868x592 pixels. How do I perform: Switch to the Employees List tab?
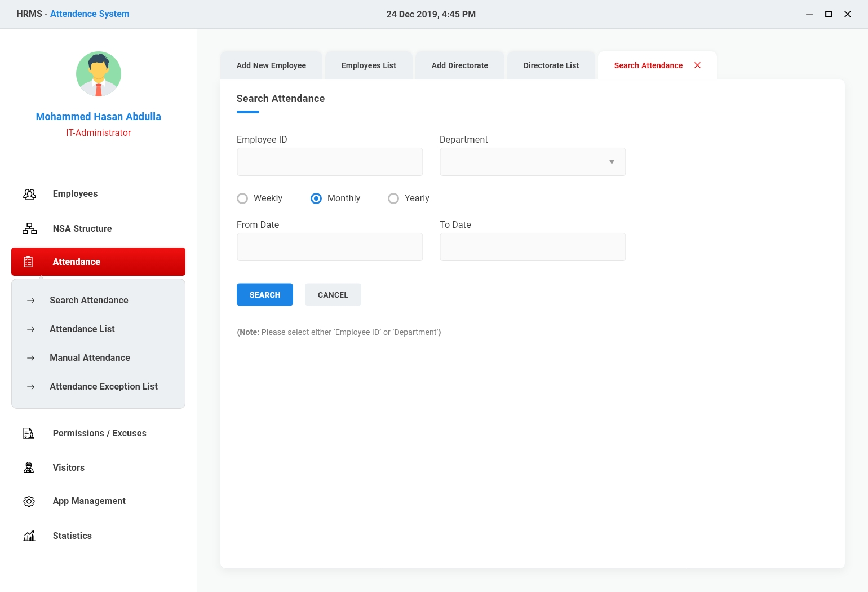click(x=369, y=65)
